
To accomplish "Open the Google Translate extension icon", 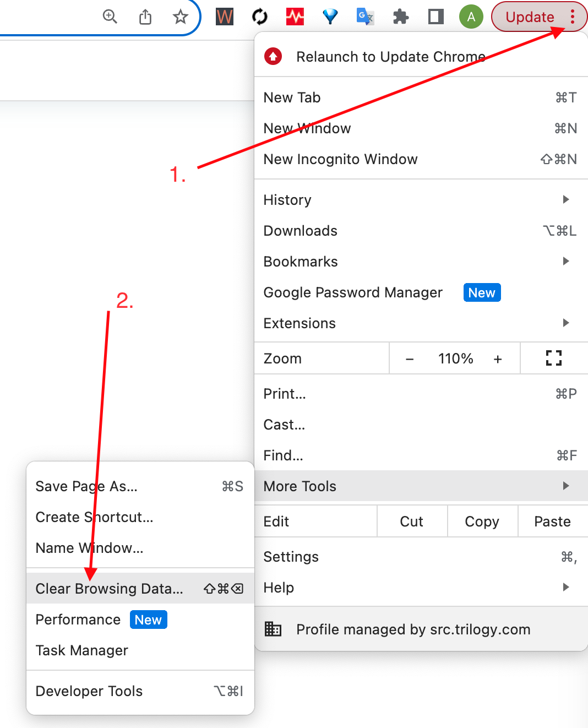I will click(365, 17).
